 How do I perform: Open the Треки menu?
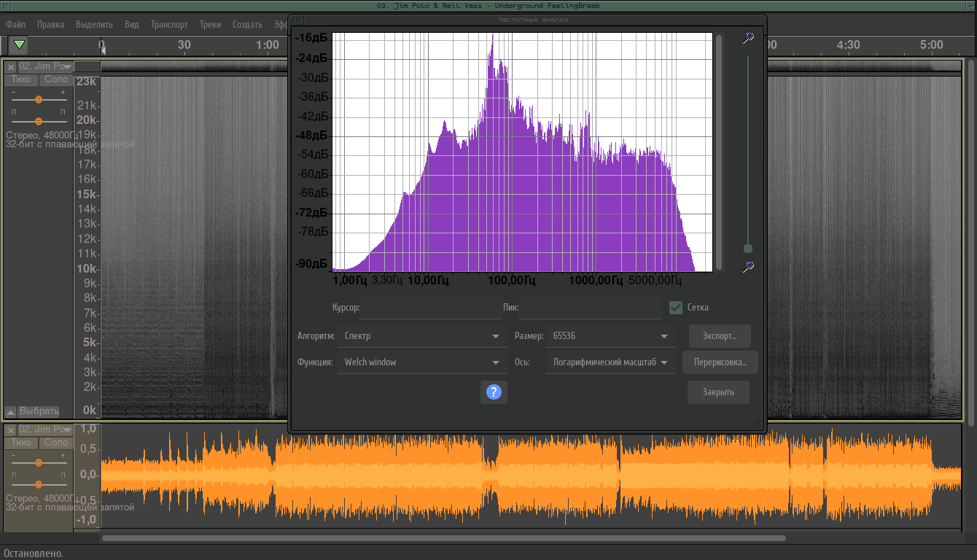click(210, 24)
